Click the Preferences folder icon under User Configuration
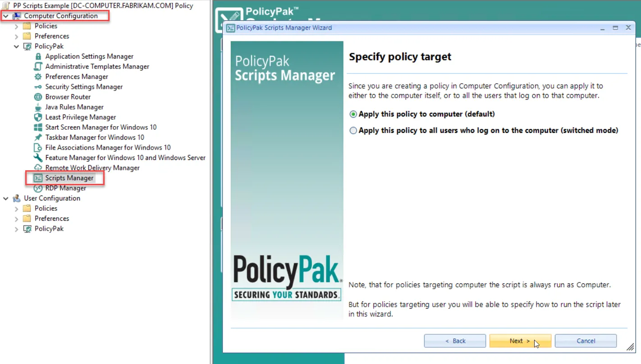The height and width of the screenshot is (364, 641). coord(27,218)
